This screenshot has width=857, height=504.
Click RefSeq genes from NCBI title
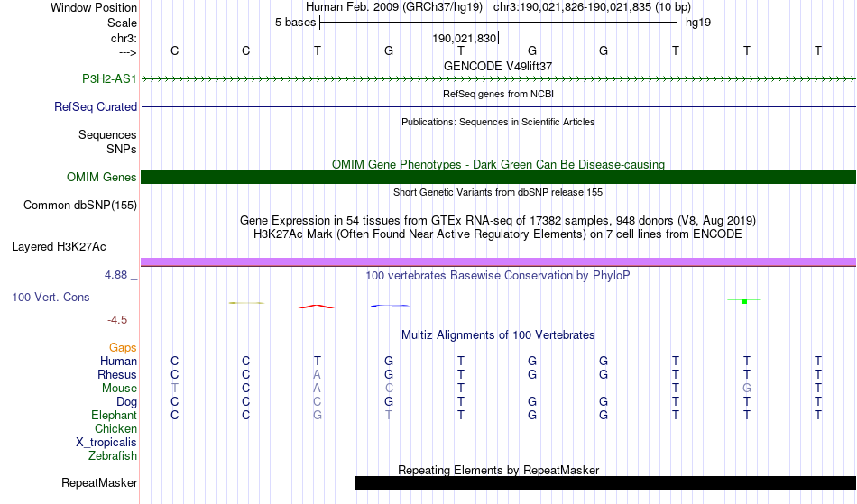click(x=499, y=94)
